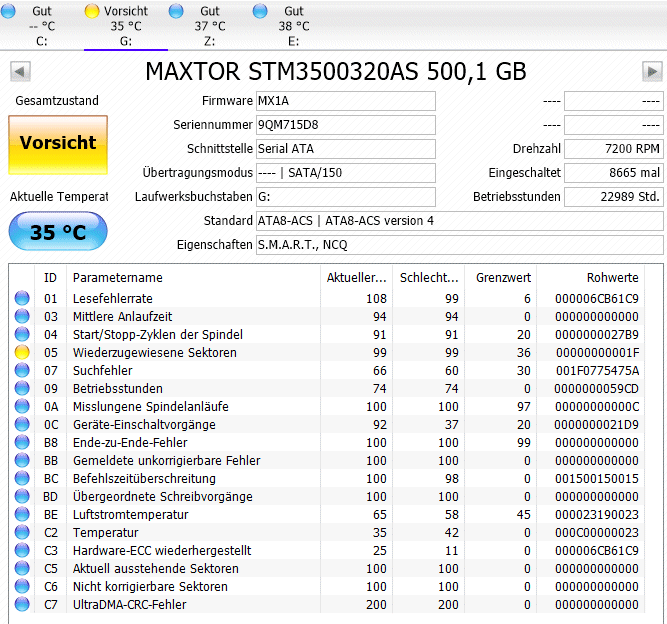Click the Eingeschaltet field 8665 mal
Screen dimensions: 667x624
click(x=614, y=173)
